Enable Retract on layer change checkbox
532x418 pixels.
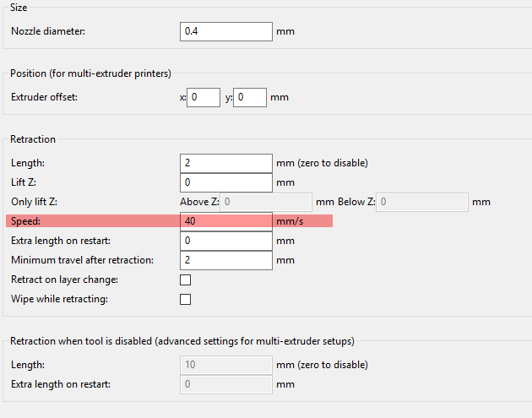click(186, 280)
